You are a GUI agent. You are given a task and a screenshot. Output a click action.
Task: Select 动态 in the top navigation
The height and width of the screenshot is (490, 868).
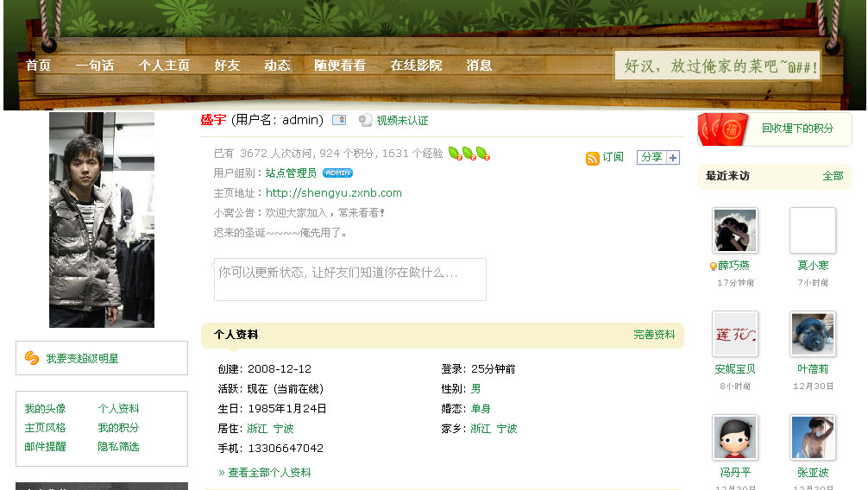click(x=277, y=66)
